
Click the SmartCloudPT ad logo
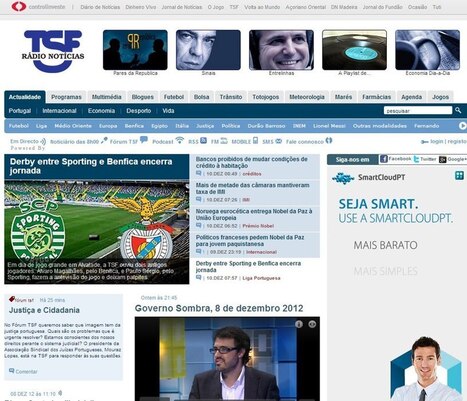click(369, 178)
